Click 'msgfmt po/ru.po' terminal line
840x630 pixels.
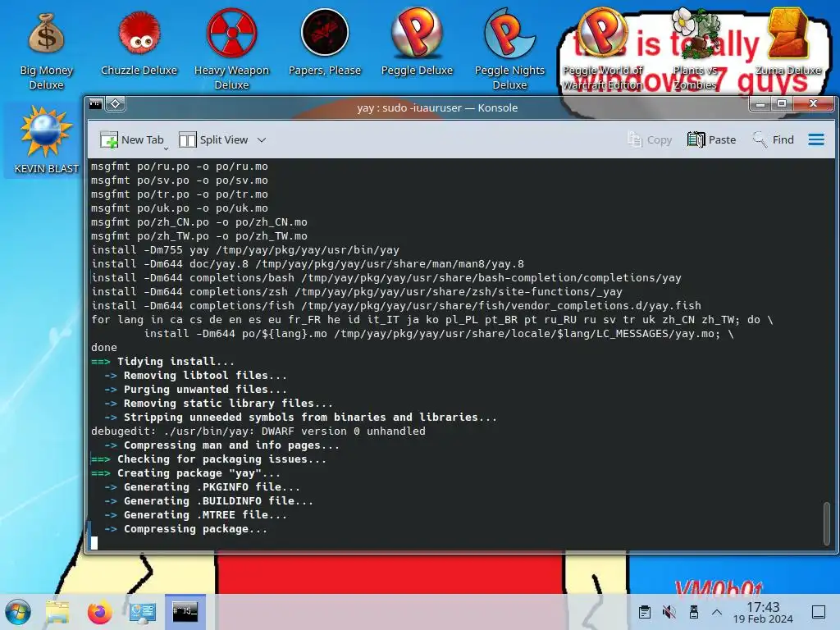(180, 167)
